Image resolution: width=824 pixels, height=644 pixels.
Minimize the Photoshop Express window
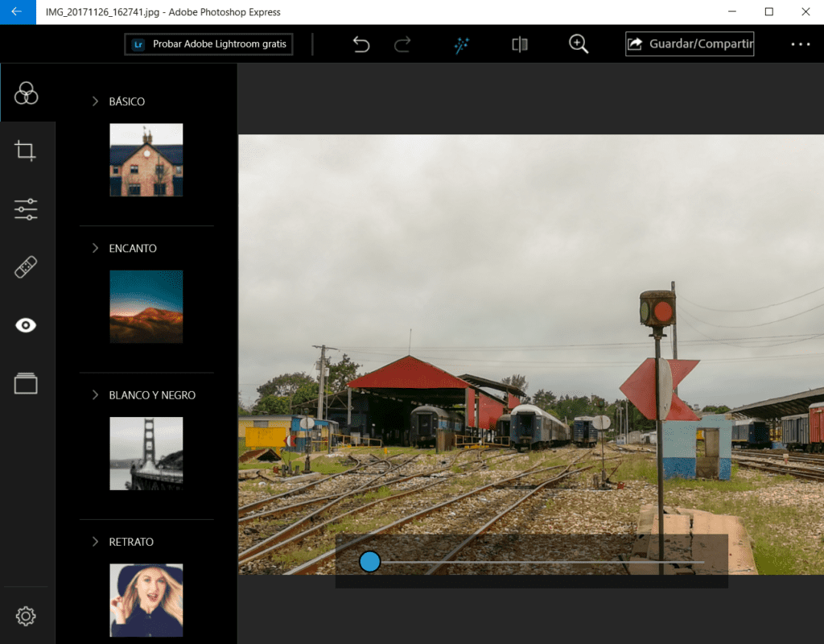[x=732, y=11]
